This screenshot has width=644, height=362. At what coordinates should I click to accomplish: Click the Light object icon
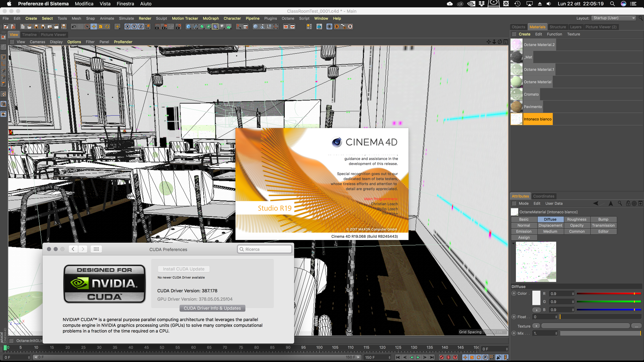(222, 26)
